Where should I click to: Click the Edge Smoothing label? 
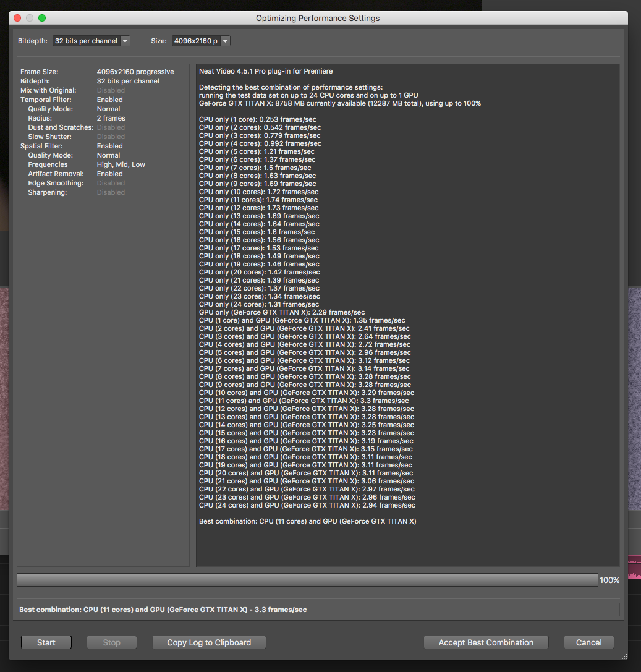tap(56, 183)
